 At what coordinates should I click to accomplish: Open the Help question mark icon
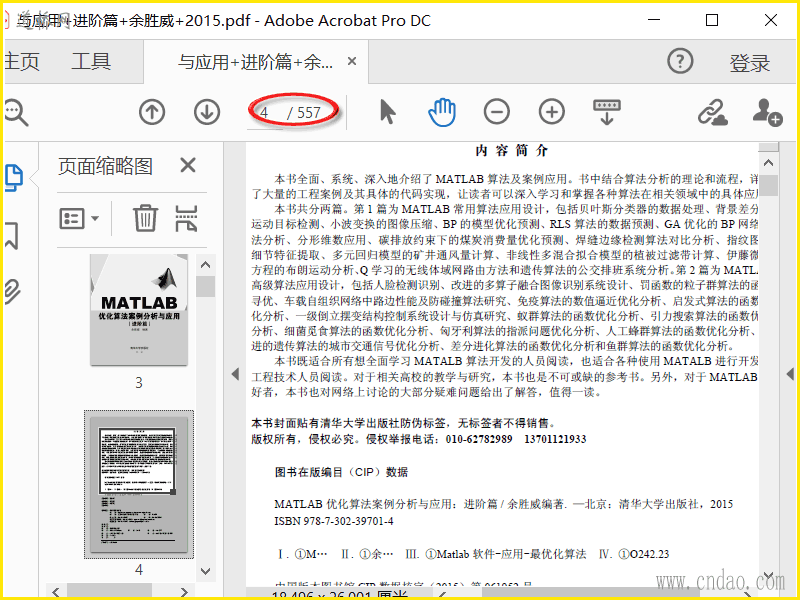tap(680, 62)
